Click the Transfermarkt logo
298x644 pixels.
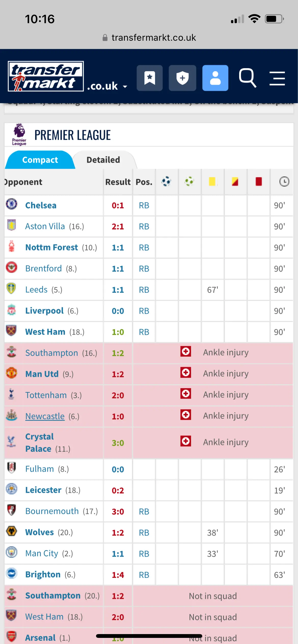46,76
